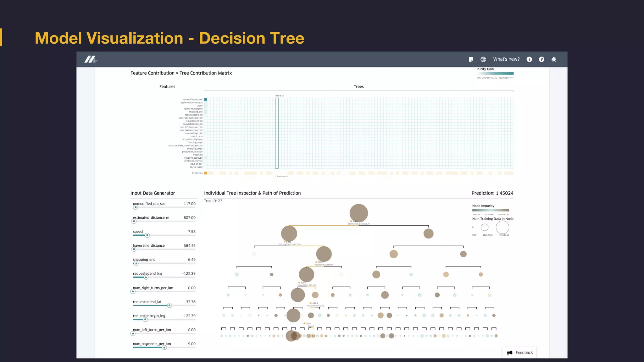Click the num_segments_per_km slider handle

(x=164, y=348)
